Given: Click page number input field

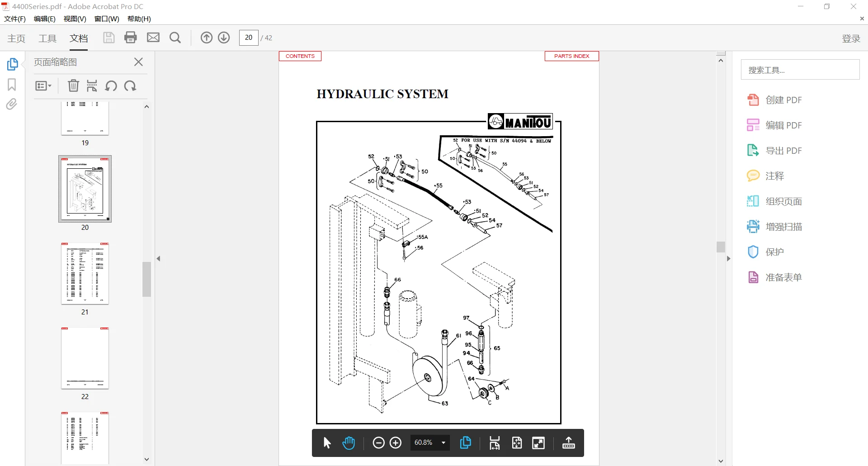Looking at the screenshot, I should (249, 38).
